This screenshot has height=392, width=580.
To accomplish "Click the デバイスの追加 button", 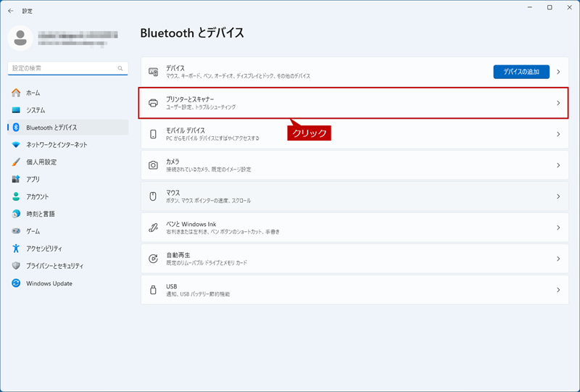I will (521, 72).
